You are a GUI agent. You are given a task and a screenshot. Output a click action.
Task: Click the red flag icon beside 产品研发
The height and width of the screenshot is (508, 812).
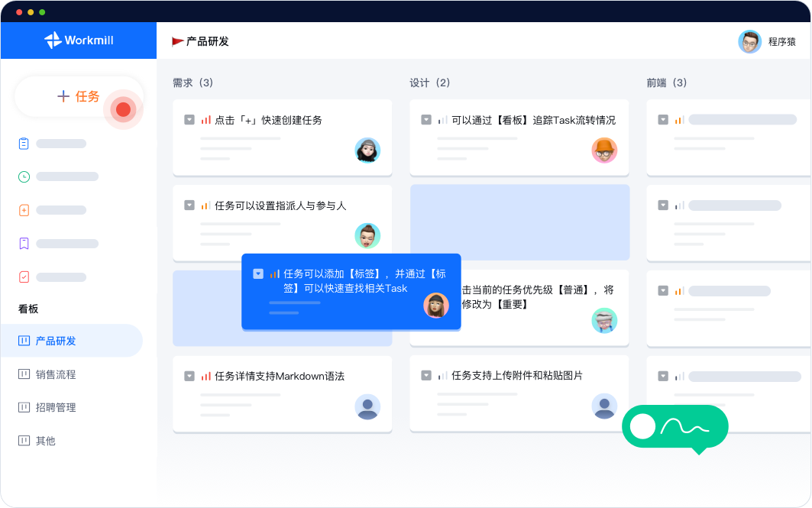(177, 41)
